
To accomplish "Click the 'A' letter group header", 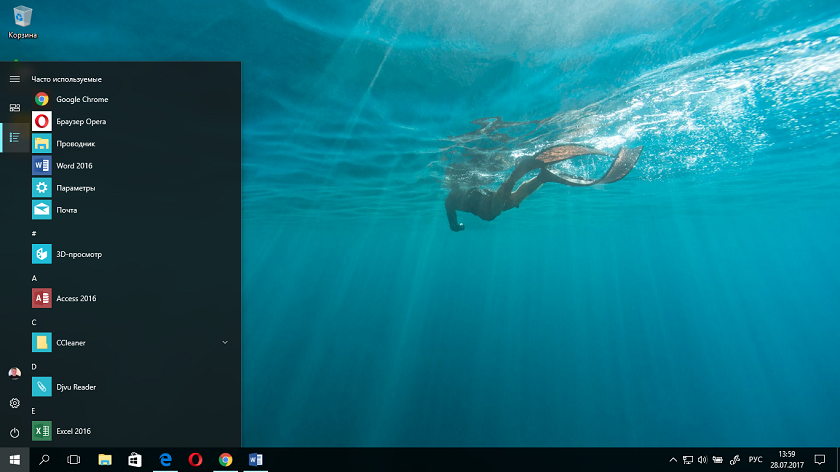I will 34,278.
